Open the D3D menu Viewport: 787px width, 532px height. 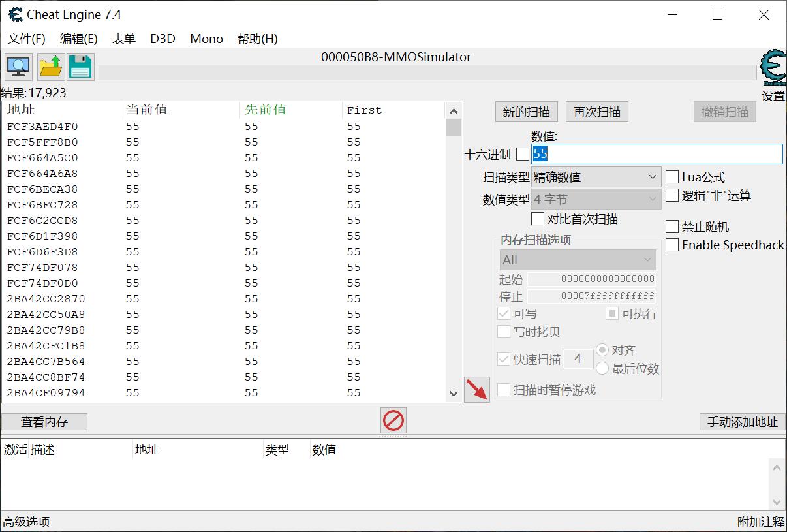(x=162, y=39)
